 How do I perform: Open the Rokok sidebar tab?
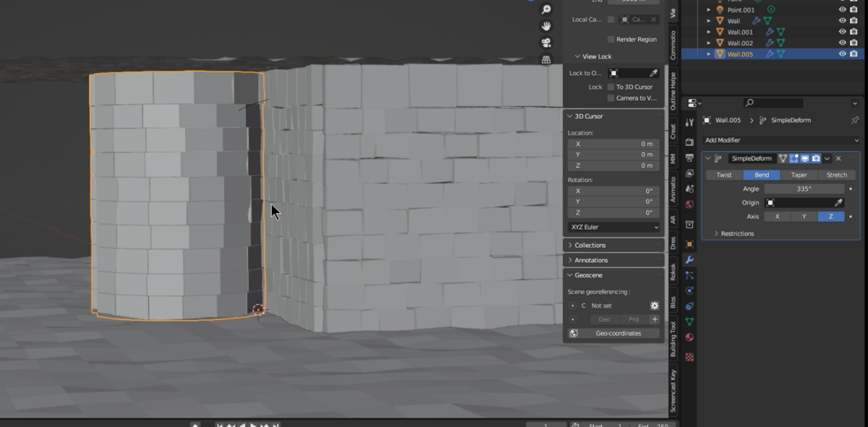[673, 272]
